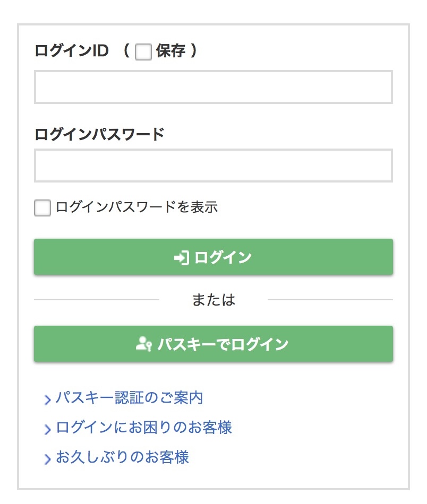The height and width of the screenshot is (504, 427).
Task: Open the ログインにお困りのお客様 link
Action: [143, 428]
